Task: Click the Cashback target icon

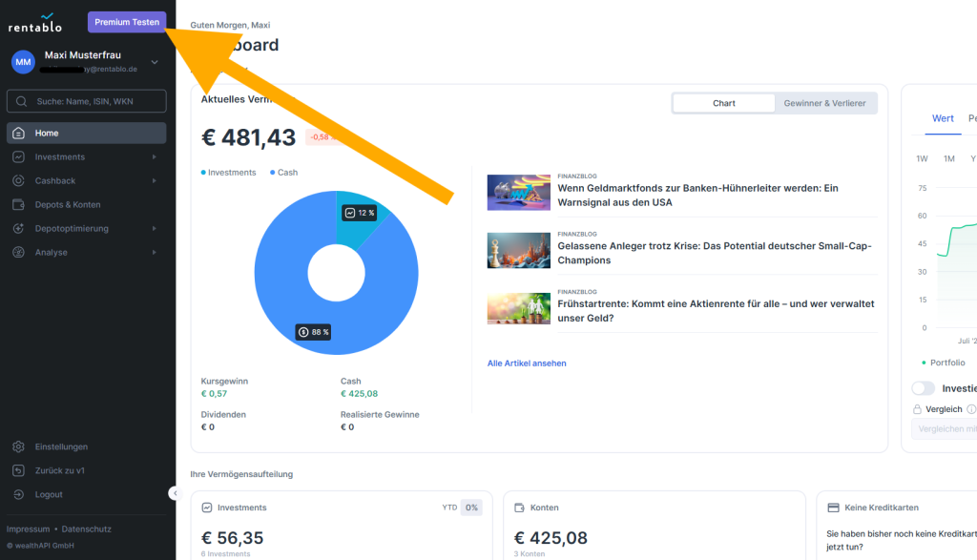Action: (17, 180)
